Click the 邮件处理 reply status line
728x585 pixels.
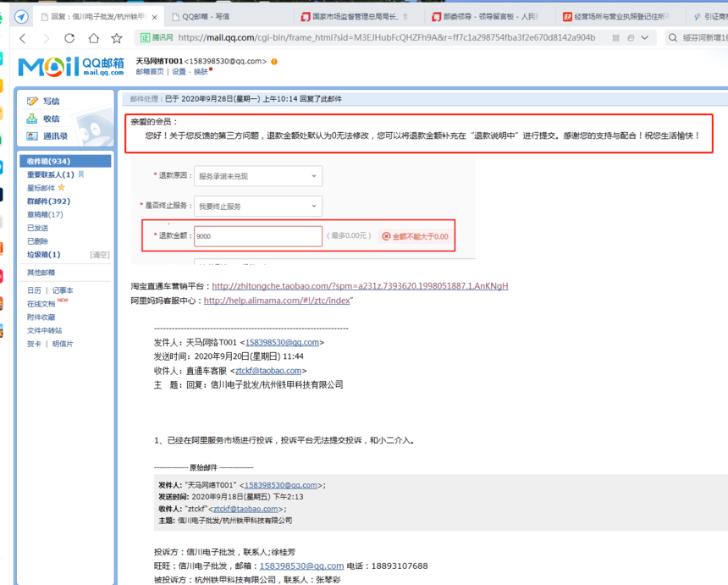pyautogui.click(x=236, y=99)
